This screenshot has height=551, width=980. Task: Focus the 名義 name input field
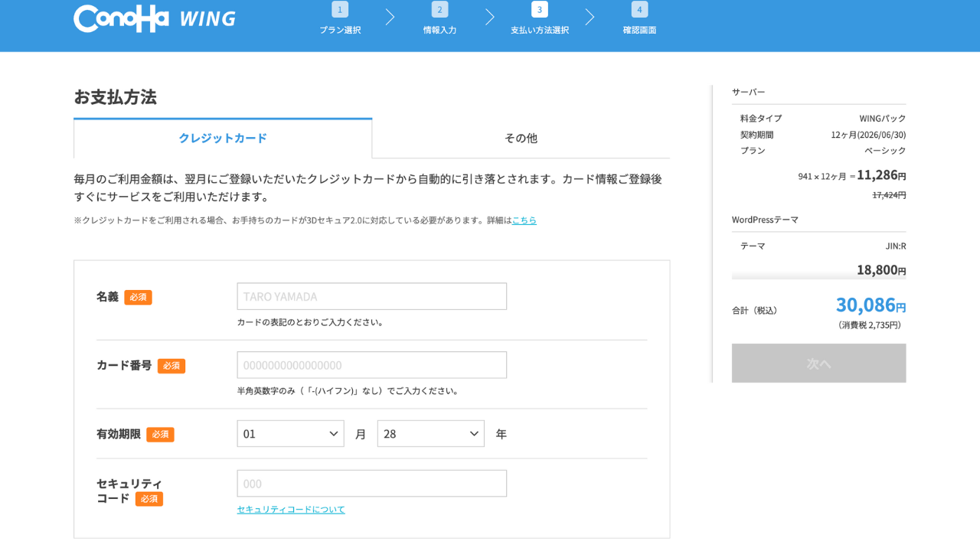tap(371, 296)
